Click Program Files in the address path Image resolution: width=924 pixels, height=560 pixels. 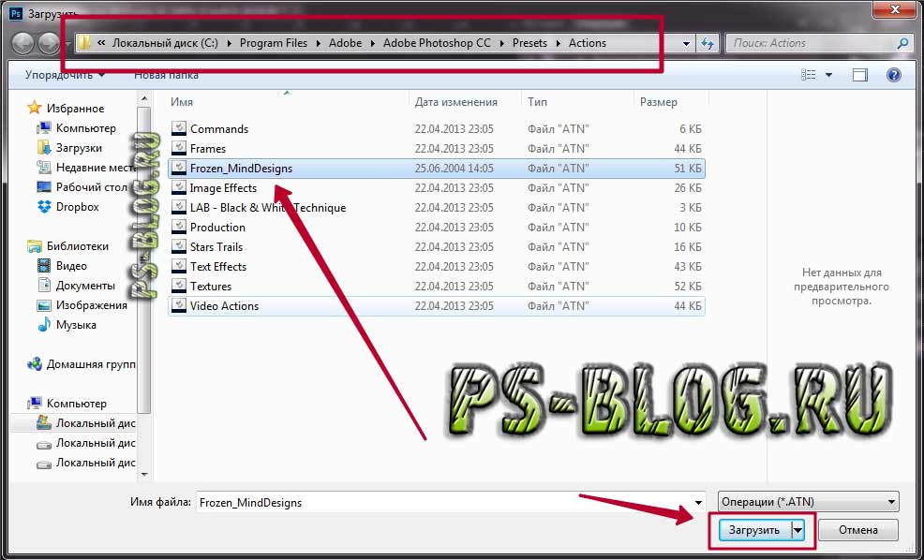[274, 43]
